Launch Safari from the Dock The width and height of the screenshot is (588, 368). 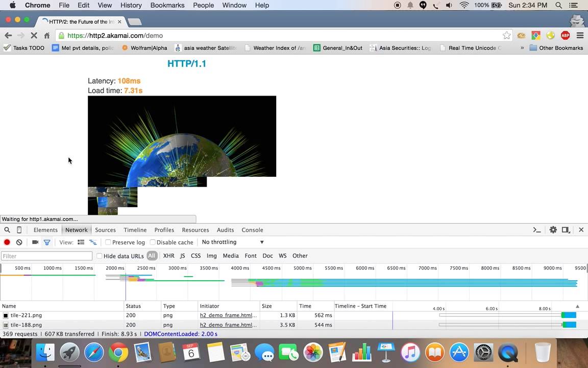click(x=94, y=352)
